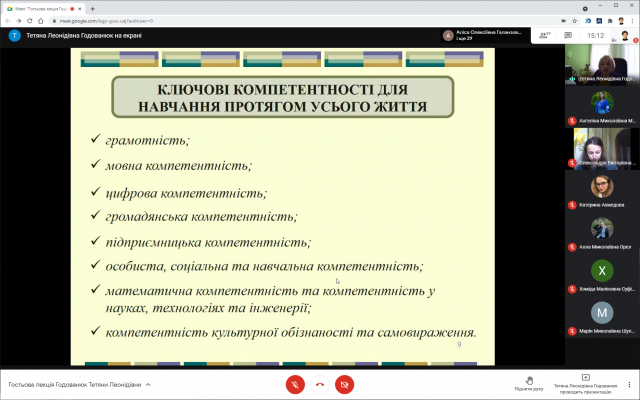The height and width of the screenshot is (400, 640).
Task: Expand meeting details chevron by lecture title
Action: 148,384
